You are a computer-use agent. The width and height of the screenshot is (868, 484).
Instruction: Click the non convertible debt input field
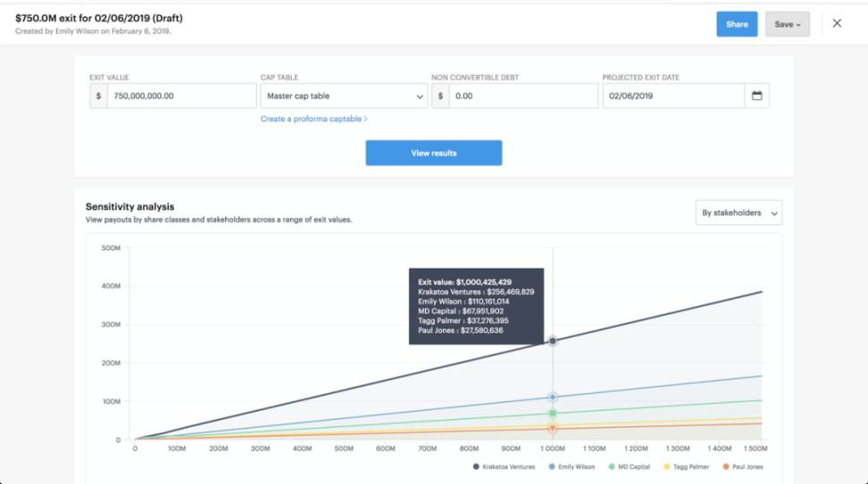522,96
